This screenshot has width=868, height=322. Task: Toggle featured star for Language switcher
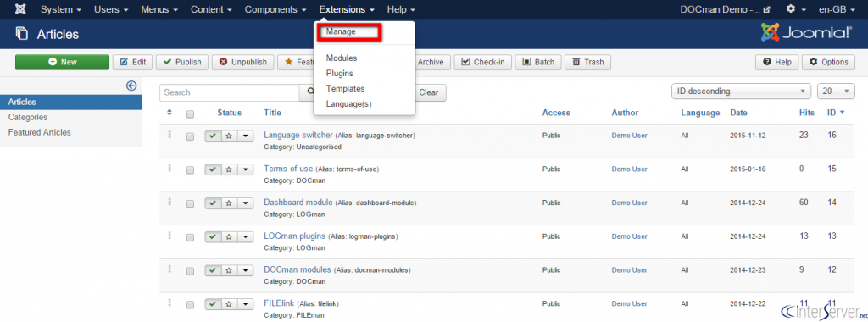point(228,136)
